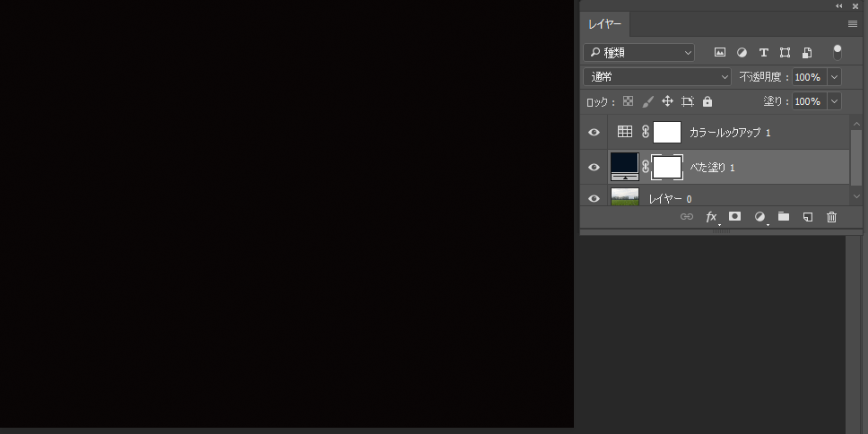Click the lock position move icon
Viewport: 868px width, 434px height.
(x=667, y=102)
